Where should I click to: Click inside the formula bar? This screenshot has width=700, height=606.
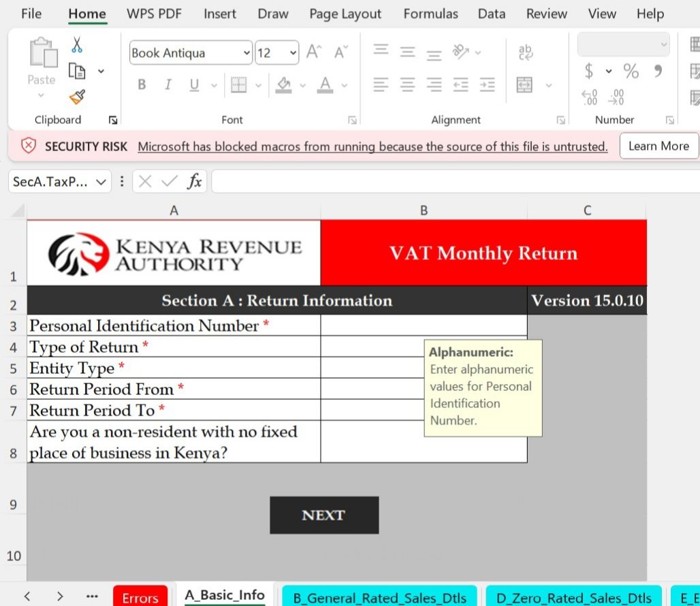pos(456,181)
